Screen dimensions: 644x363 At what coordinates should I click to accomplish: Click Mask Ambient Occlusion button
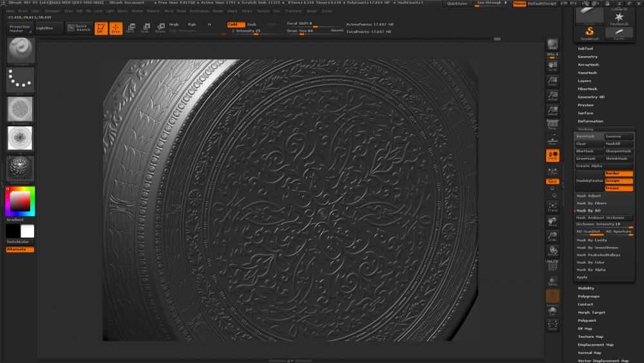coord(604,218)
